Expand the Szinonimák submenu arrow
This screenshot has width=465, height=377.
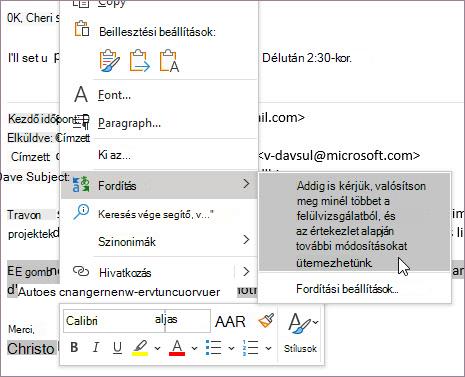point(246,240)
